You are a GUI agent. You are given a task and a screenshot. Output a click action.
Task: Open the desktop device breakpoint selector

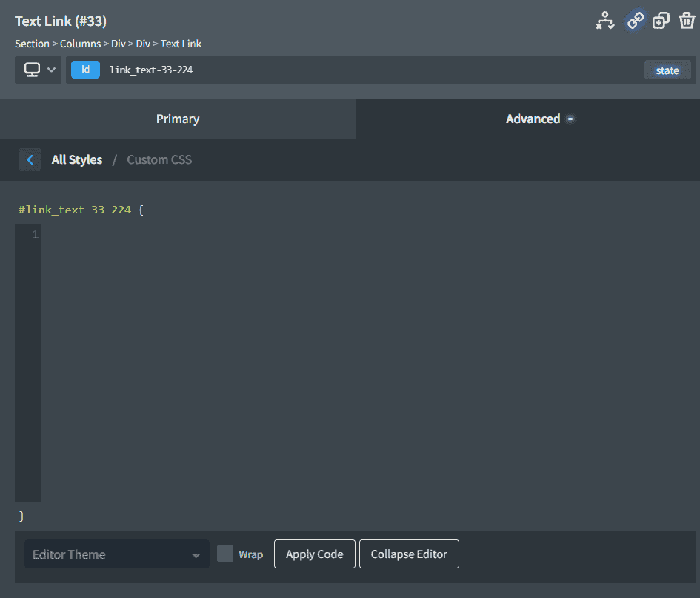[x=39, y=70]
